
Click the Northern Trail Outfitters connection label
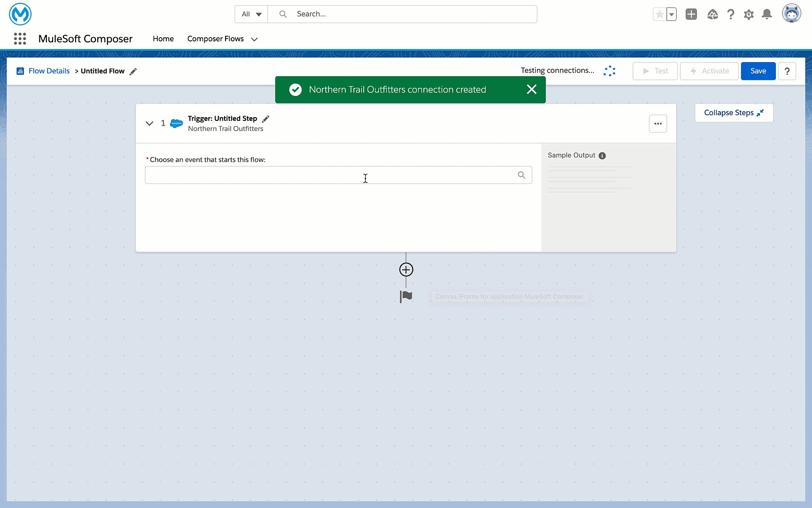[226, 129]
